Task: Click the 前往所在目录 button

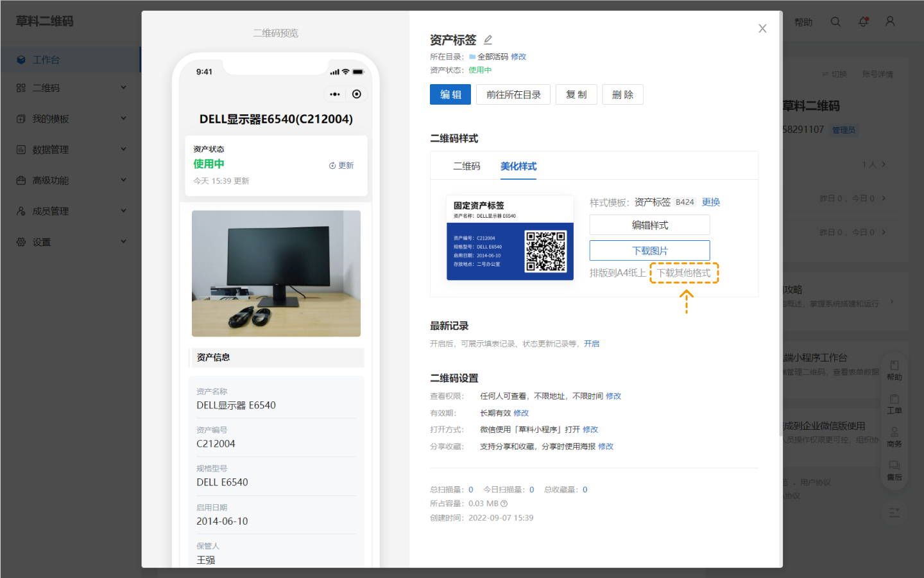Action: coord(513,94)
